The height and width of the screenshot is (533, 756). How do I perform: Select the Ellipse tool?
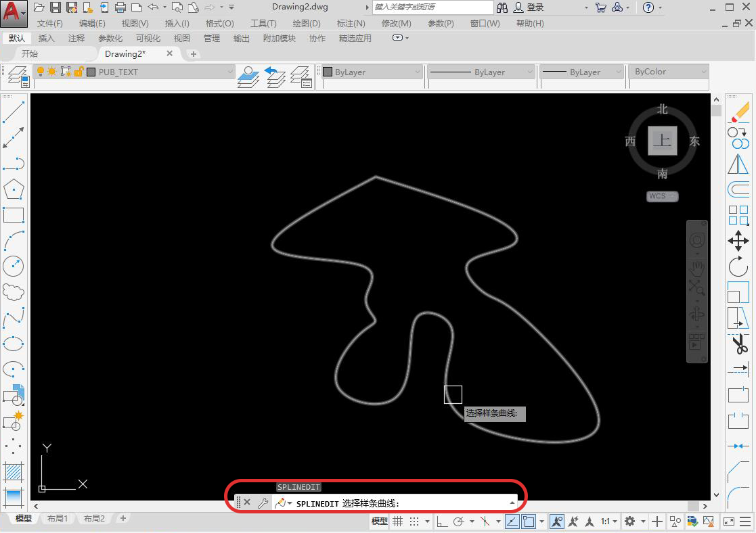click(14, 344)
